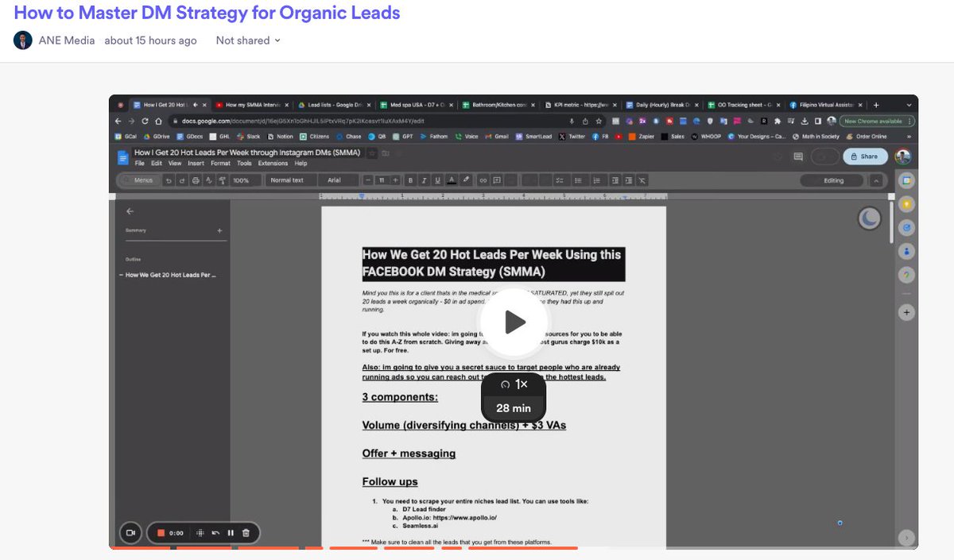Toggle underline formatting
Viewport: 954px width, 560px height.
pos(437,180)
